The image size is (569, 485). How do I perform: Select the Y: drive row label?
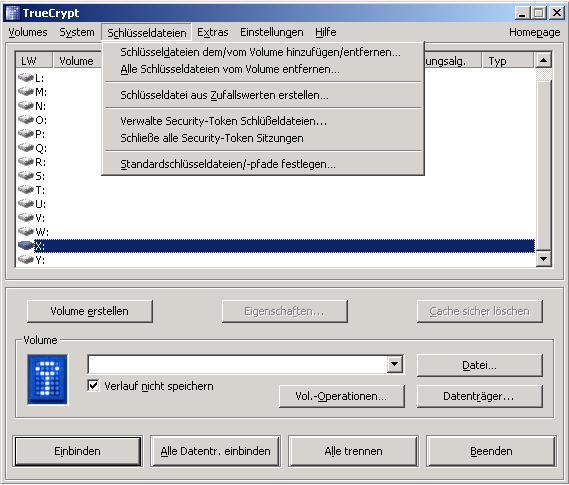[x=40, y=260]
